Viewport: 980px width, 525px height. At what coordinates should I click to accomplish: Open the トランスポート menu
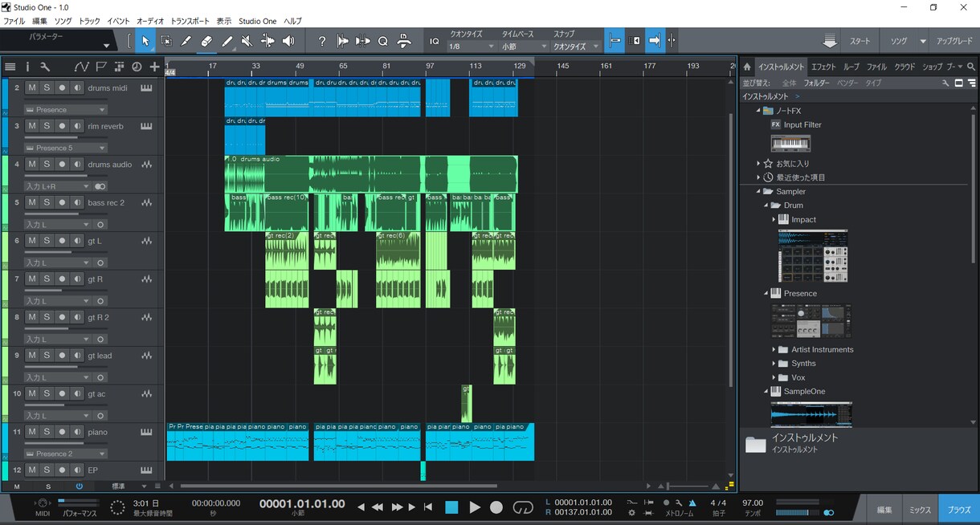[x=190, y=21]
